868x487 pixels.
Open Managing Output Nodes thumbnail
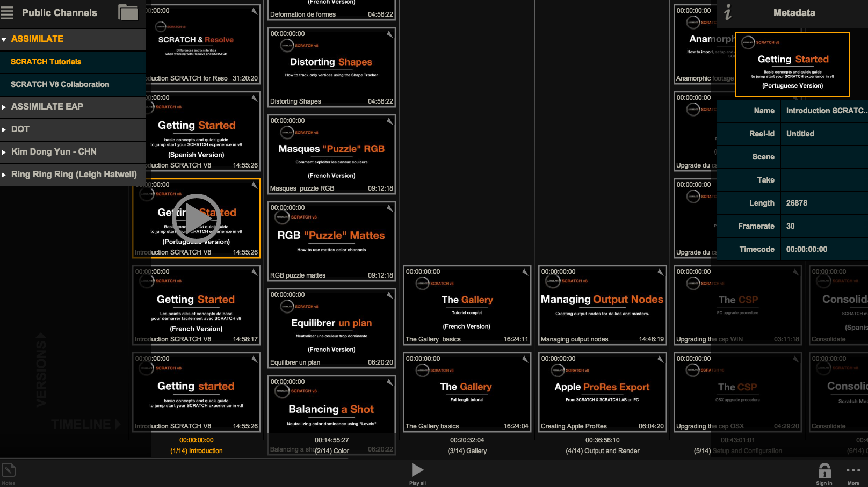pos(603,306)
